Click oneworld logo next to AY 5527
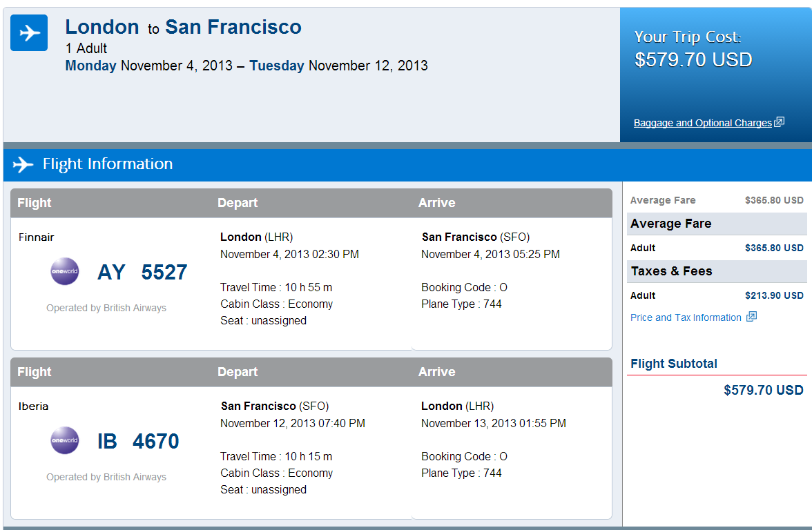 [65, 271]
